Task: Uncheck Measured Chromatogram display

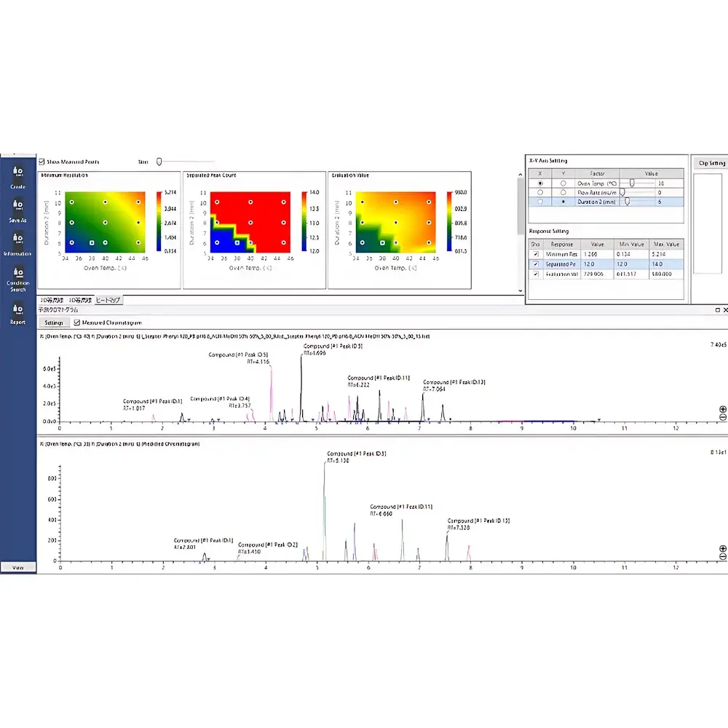Action: [76, 323]
